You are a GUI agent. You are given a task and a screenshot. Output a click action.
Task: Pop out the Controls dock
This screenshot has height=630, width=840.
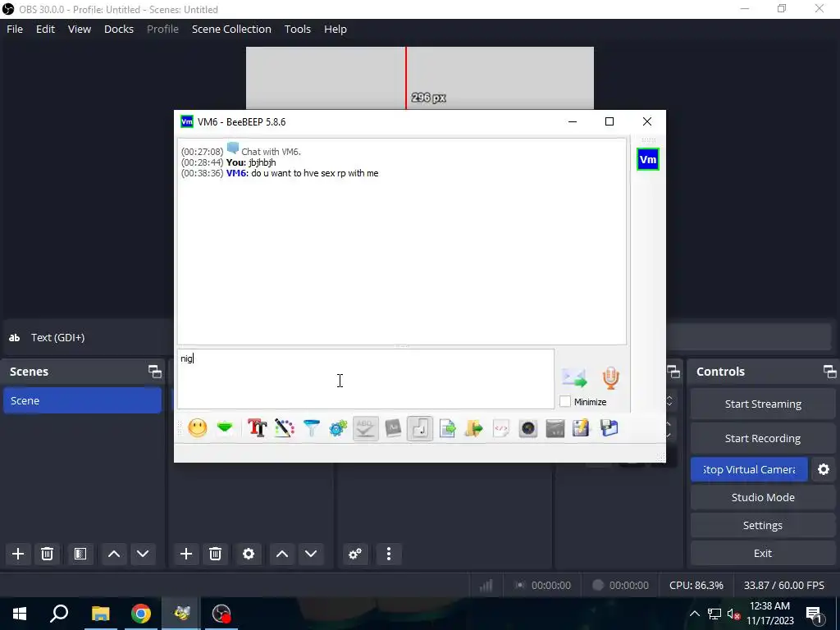(829, 372)
